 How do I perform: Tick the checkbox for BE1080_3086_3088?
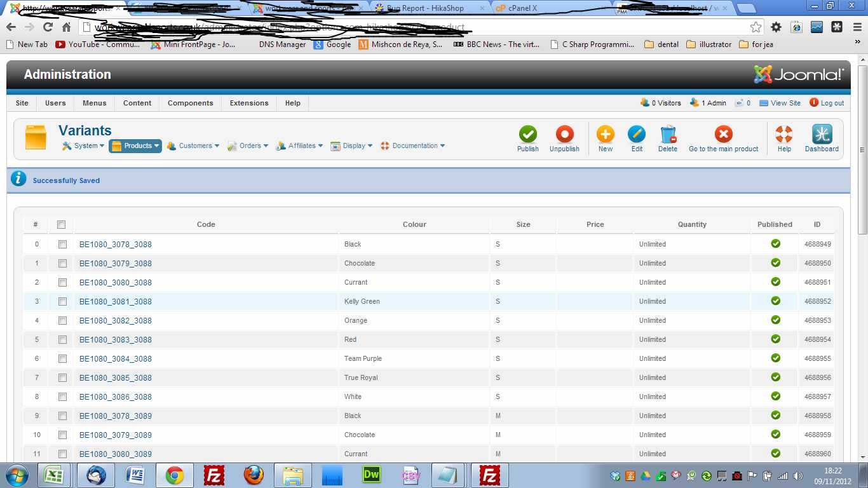[62, 396]
